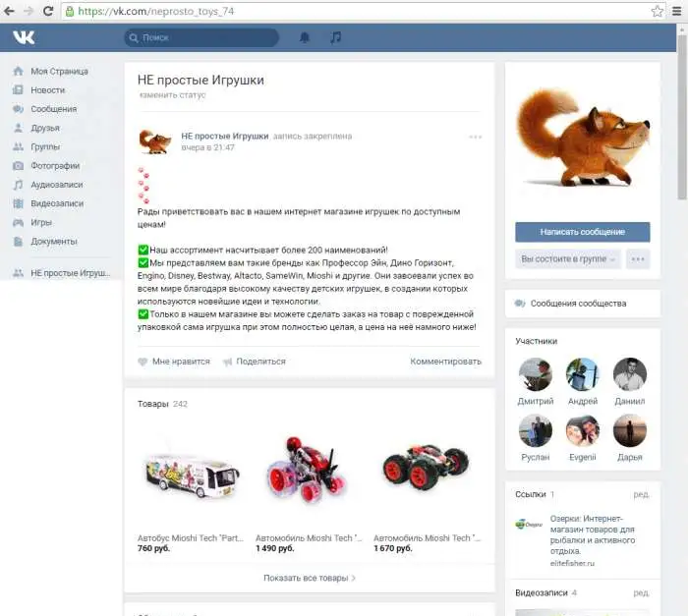Open the 1 670 руб. monster car thumbnail
688x616 pixels.
[426, 468]
